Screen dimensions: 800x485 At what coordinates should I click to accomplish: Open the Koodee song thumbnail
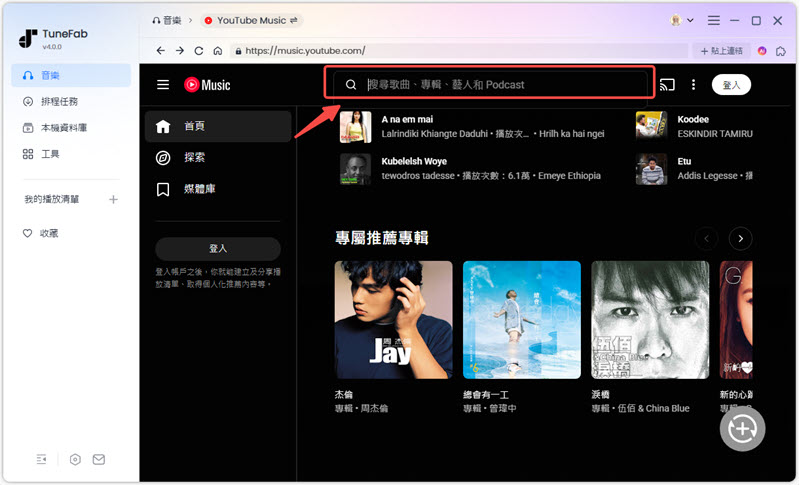(652, 126)
